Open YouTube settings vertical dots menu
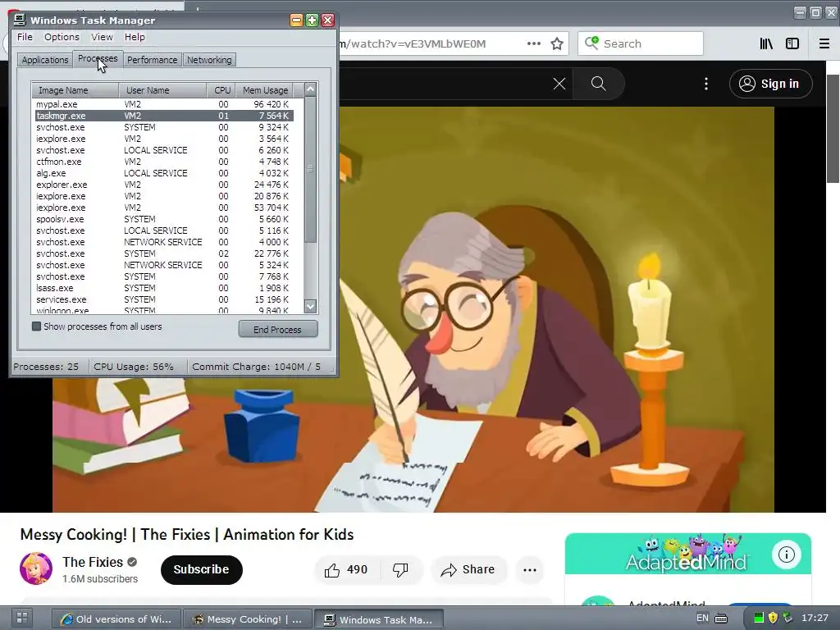Screen dimensions: 840x630 706,84
